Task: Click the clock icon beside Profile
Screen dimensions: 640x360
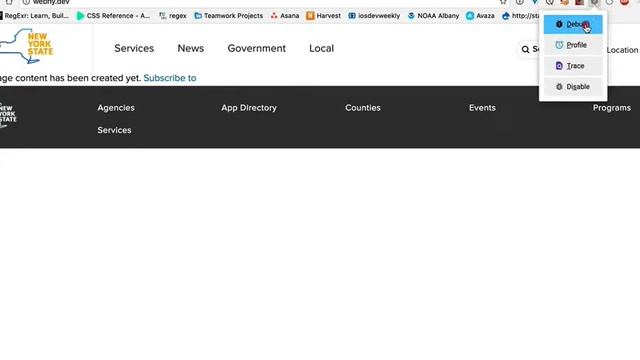Action: click(559, 45)
